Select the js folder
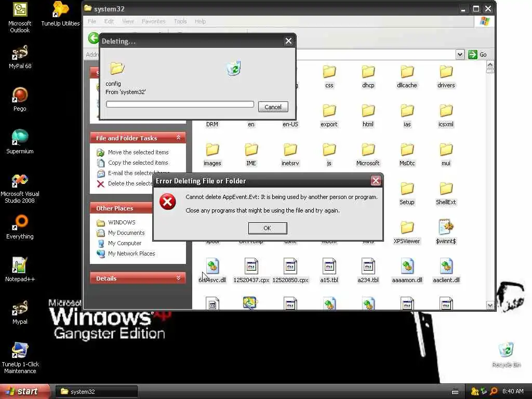The image size is (532, 399). [x=329, y=155]
